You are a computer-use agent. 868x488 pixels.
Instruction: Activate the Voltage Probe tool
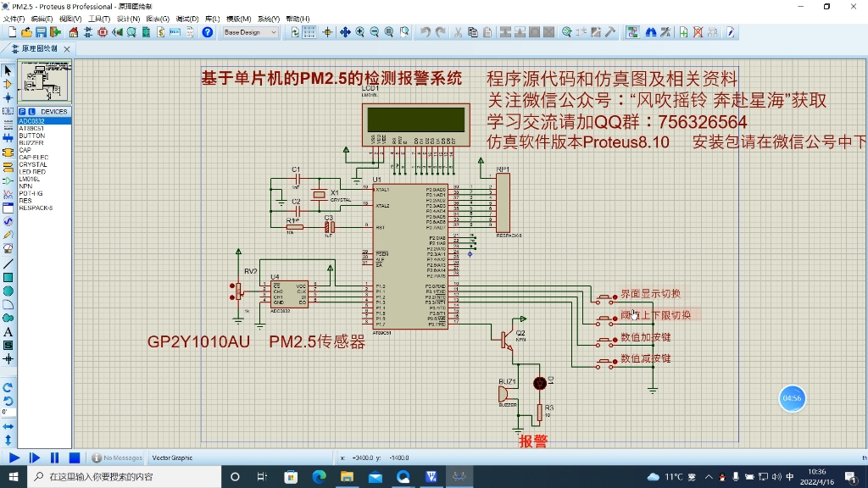(x=7, y=234)
